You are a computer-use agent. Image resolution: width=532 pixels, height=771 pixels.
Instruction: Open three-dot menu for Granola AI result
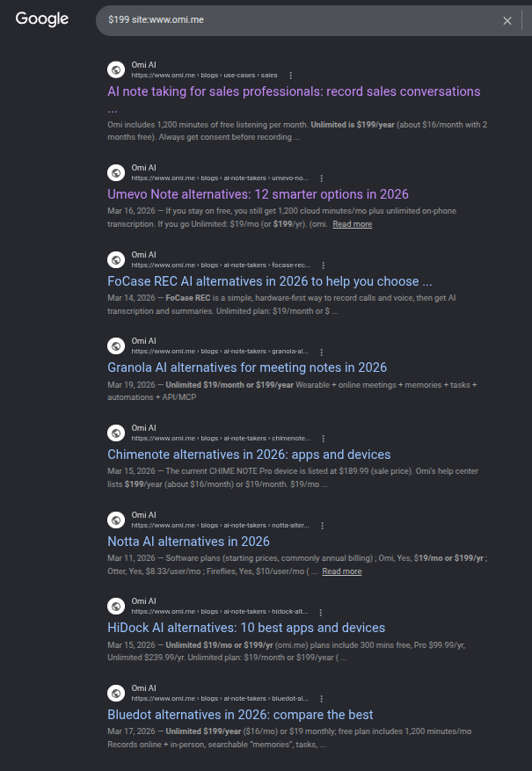point(321,352)
